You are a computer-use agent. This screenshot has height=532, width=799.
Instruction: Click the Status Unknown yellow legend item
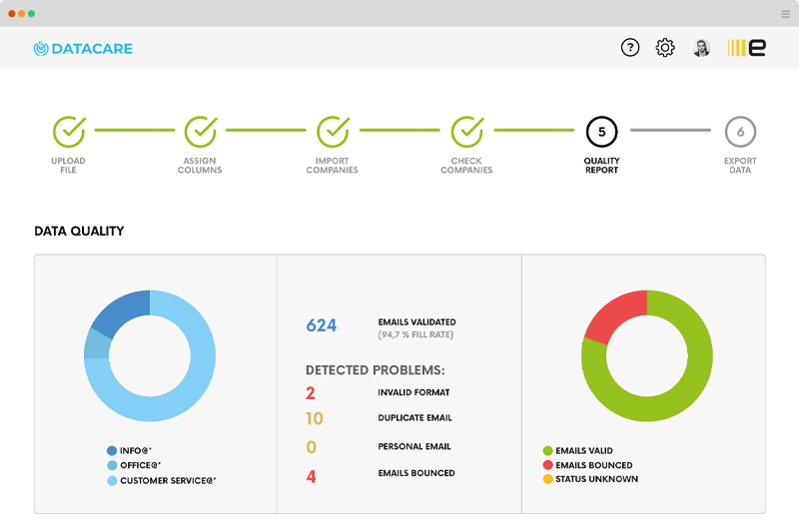tap(589, 479)
